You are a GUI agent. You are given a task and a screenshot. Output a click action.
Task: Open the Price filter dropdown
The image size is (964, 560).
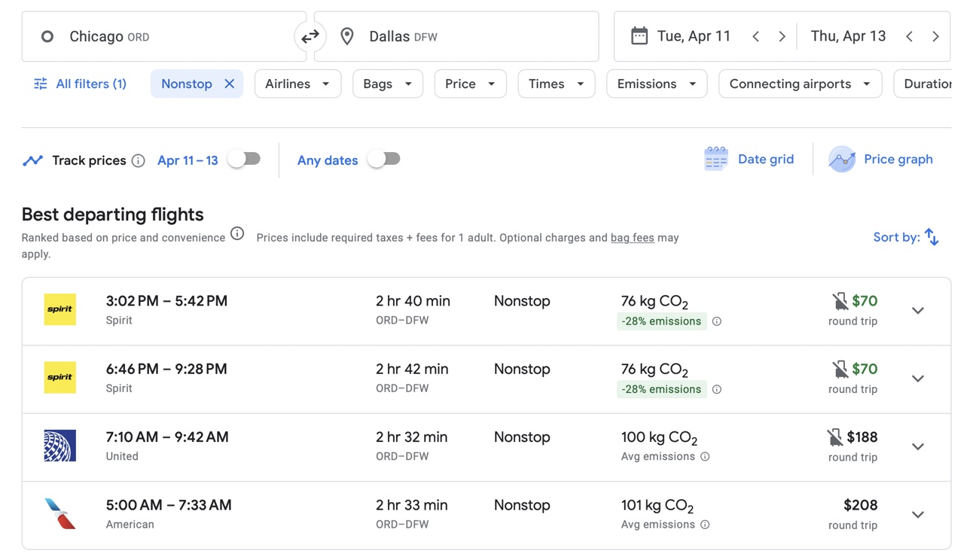click(470, 84)
